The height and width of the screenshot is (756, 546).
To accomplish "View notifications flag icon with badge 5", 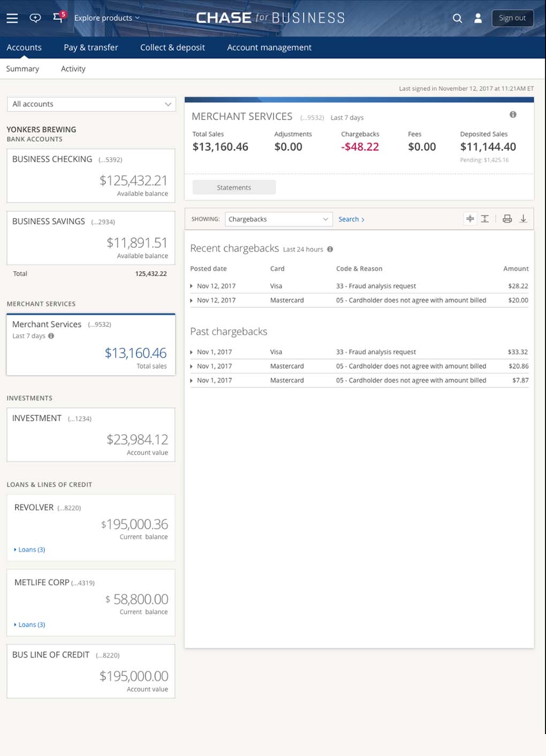I will coord(59,17).
